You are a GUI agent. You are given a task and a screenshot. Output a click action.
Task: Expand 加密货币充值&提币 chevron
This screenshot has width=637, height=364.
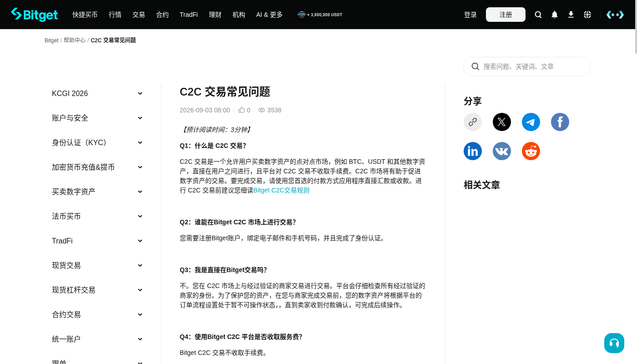tap(140, 167)
